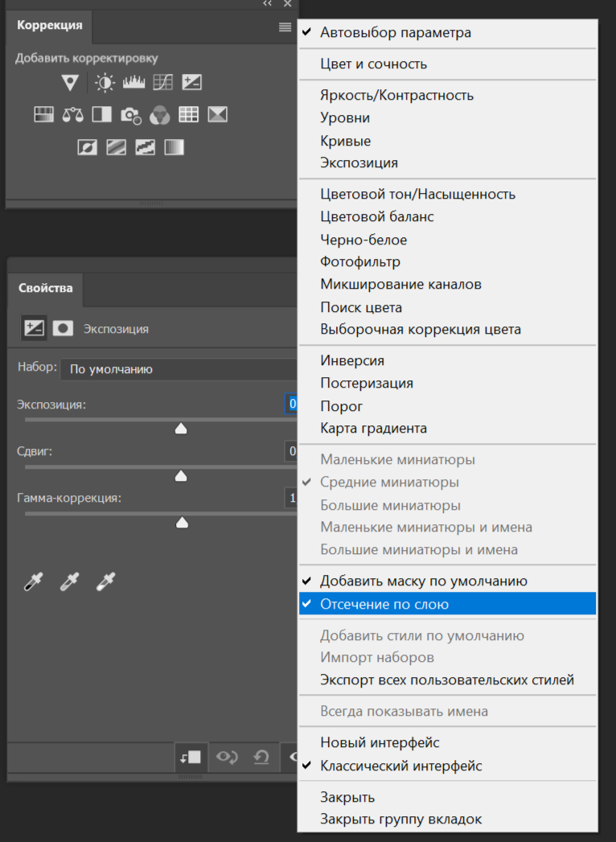616x842 pixels.
Task: Choose Цветовой баланс menu entry
Action: pos(447,216)
